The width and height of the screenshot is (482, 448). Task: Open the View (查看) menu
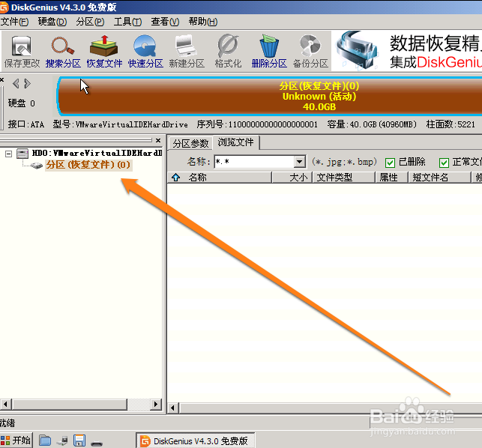(x=165, y=22)
